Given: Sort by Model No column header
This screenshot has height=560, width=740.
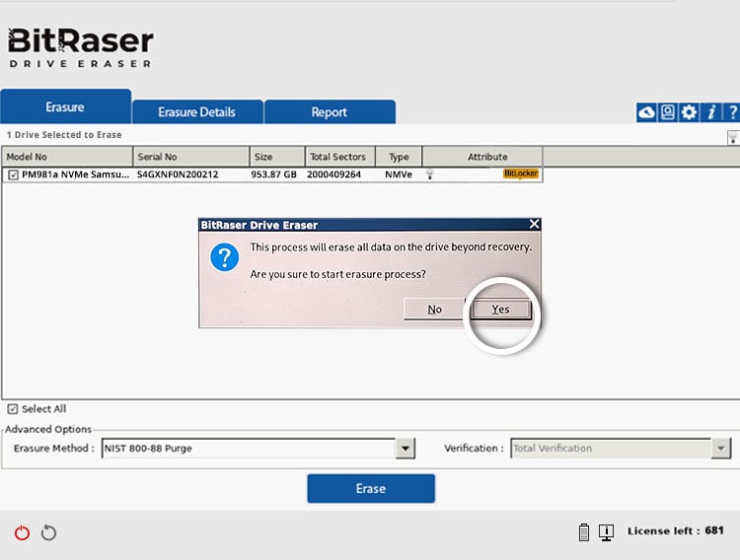Looking at the screenshot, I should pos(67,157).
